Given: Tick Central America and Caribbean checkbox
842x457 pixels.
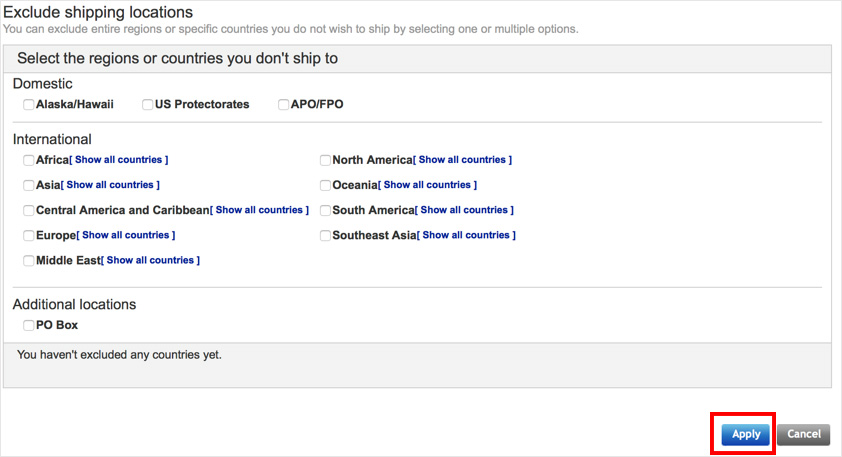Looking at the screenshot, I should click(x=28, y=211).
